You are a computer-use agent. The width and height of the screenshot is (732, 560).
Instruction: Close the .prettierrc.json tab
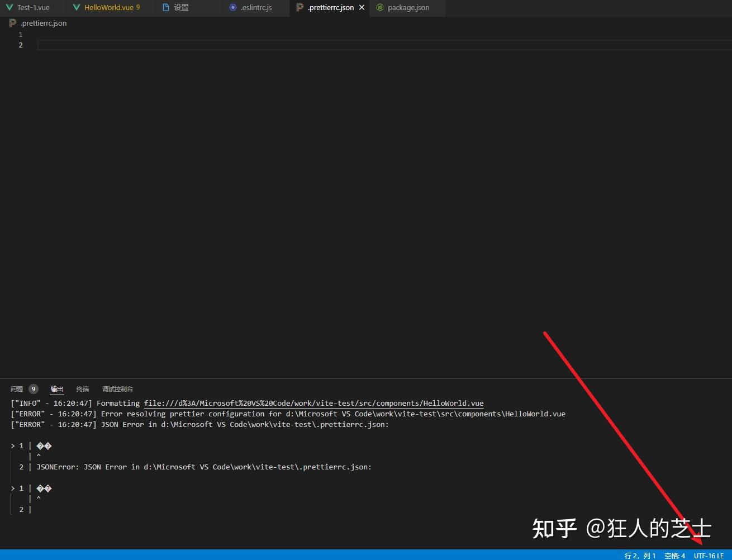(x=362, y=7)
